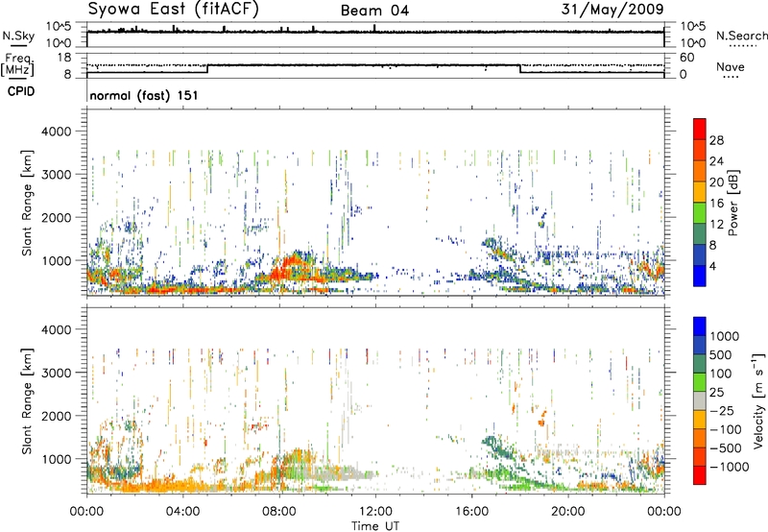This screenshot has height=532, width=768.
Task: Click the text normal (fast) 151
Action: (x=143, y=95)
